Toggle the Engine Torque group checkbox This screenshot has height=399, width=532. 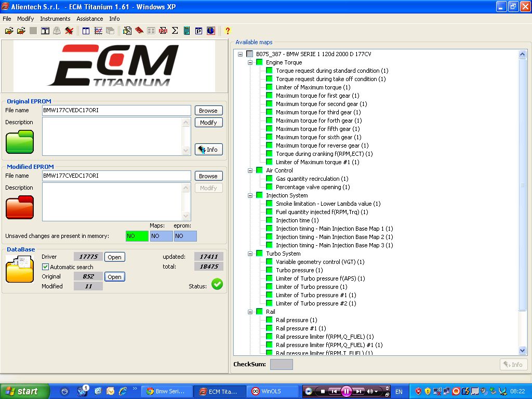pos(260,62)
